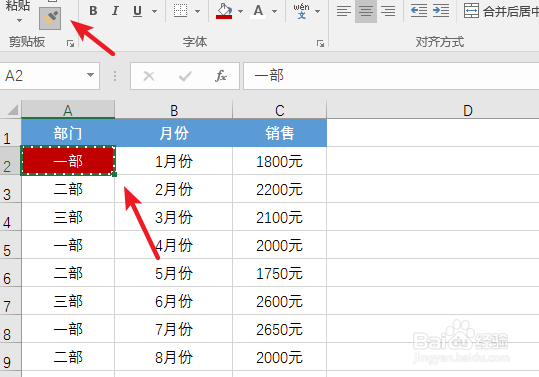Viewport: 539px width, 377px height.
Task: Select cell 2000元 in row 5
Action: click(x=280, y=245)
